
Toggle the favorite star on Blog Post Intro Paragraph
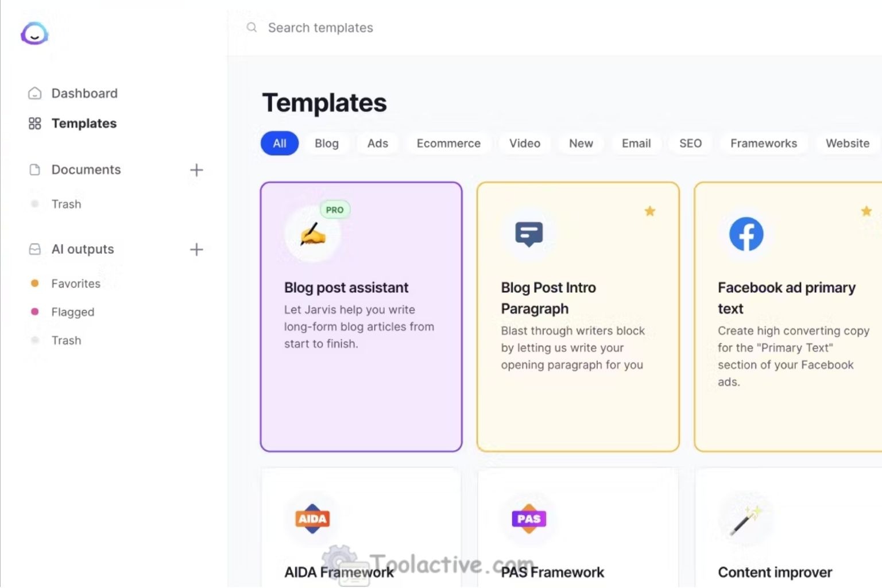coord(649,211)
